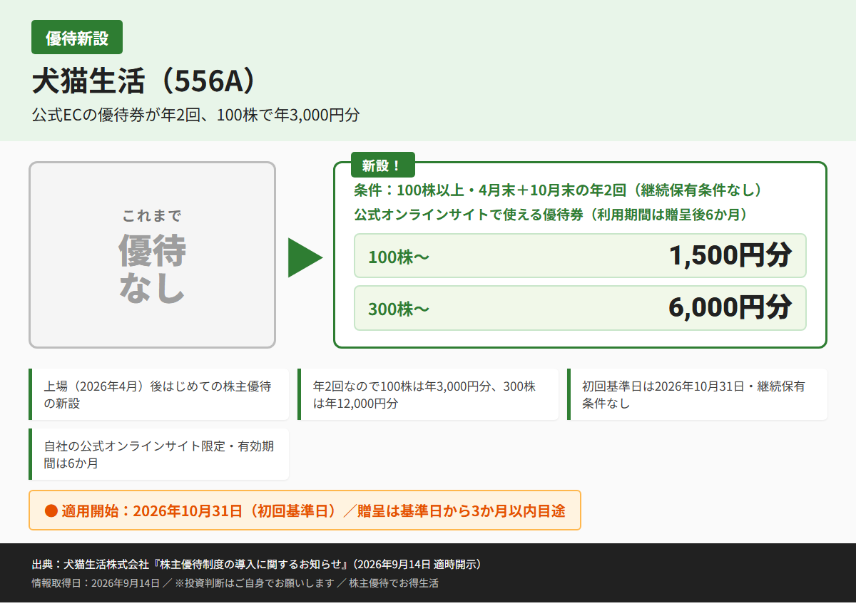Click the orange bullet in the 適用開始 notice
Image resolution: width=856 pixels, height=616 pixels.
(x=51, y=510)
